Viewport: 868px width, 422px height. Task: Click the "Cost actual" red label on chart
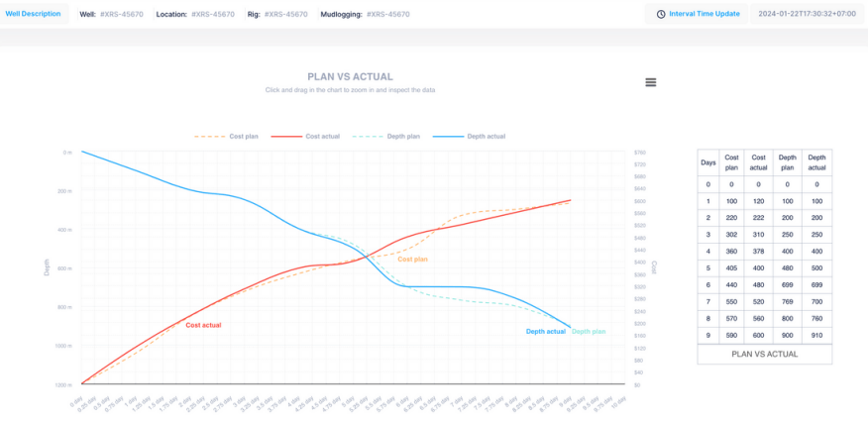[x=203, y=325]
